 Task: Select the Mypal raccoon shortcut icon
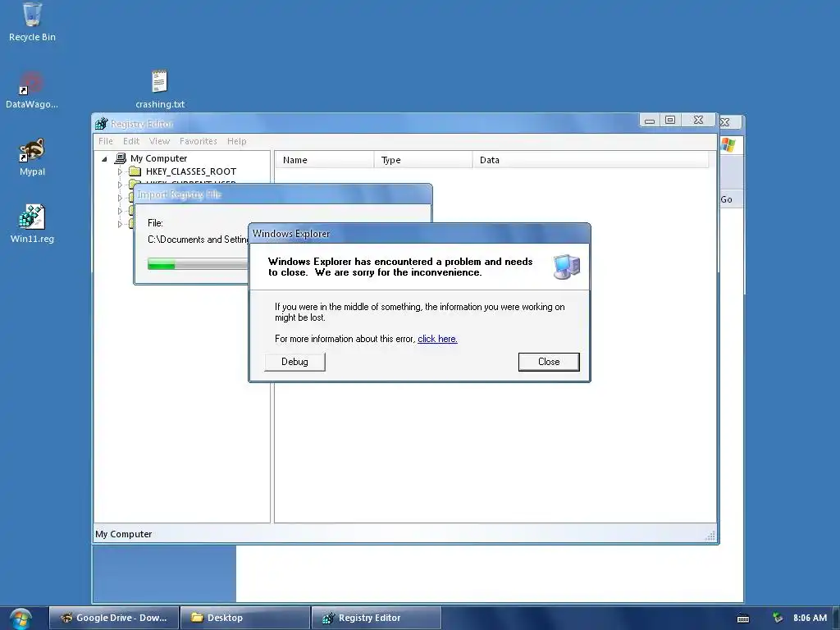pos(32,151)
